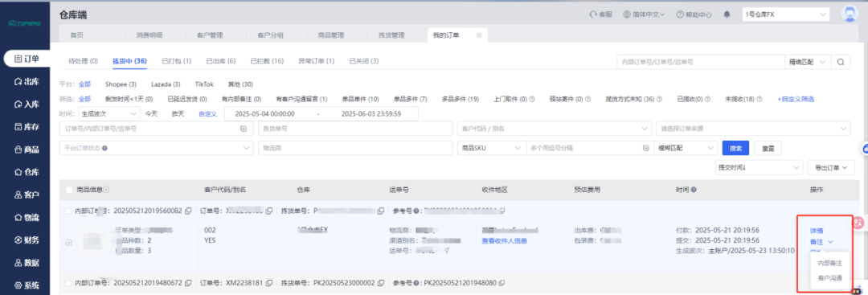This screenshot has height=295, width=868.
Task: Copy picking number PK20250523000002
Action: [381, 283]
